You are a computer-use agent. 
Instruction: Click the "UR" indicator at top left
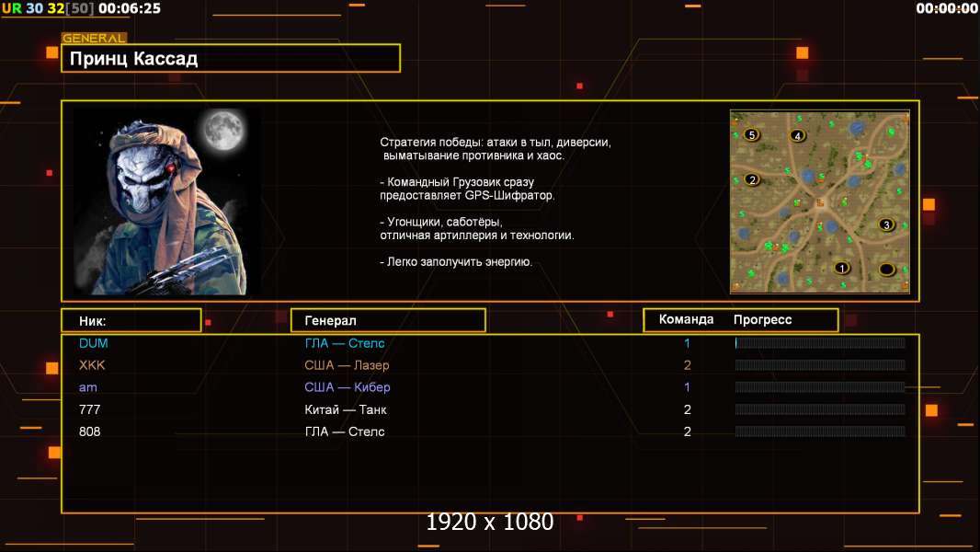click(x=11, y=8)
